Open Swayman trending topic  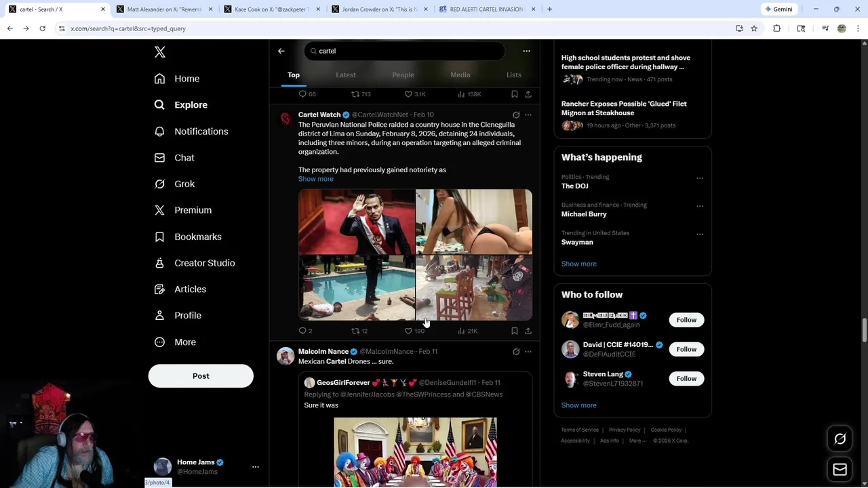pos(577,242)
